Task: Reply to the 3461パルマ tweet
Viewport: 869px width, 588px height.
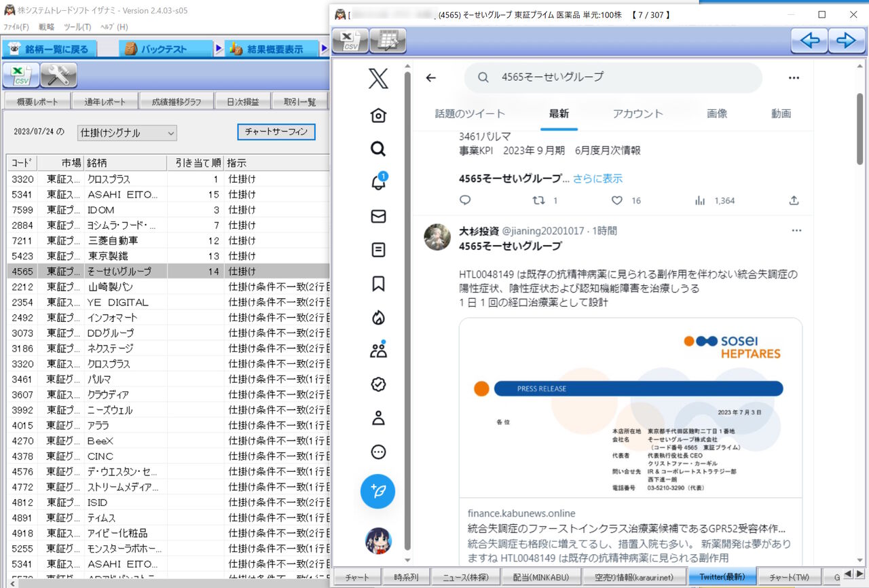Action: click(465, 200)
